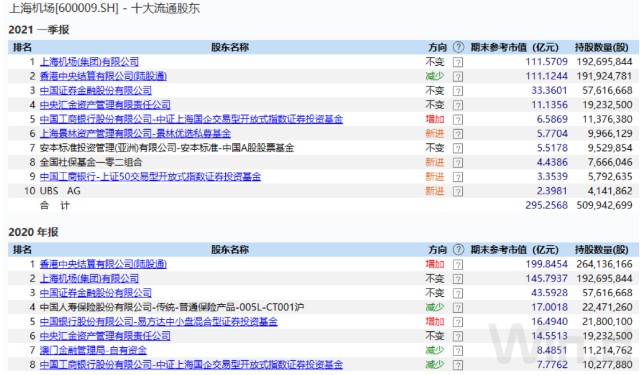This screenshot has height=375, width=640.
Task: Click the question icon on 5.5178 row
Action: coord(458,148)
